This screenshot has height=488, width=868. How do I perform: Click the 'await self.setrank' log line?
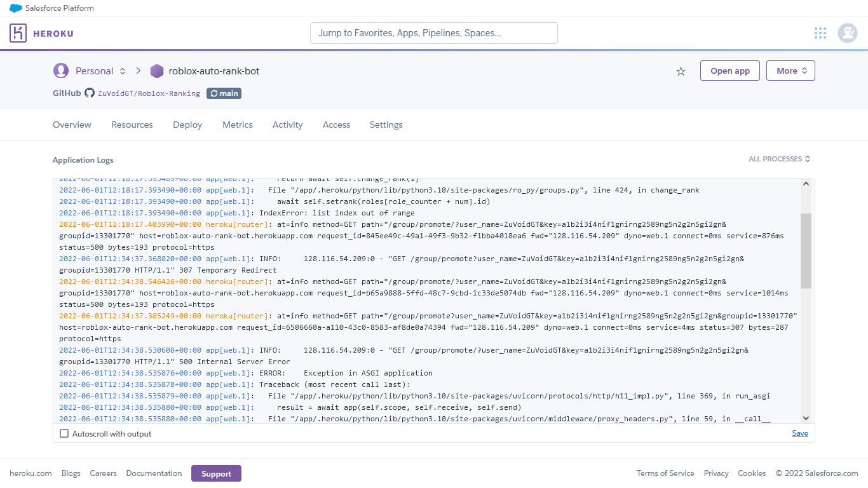pyautogui.click(x=384, y=201)
